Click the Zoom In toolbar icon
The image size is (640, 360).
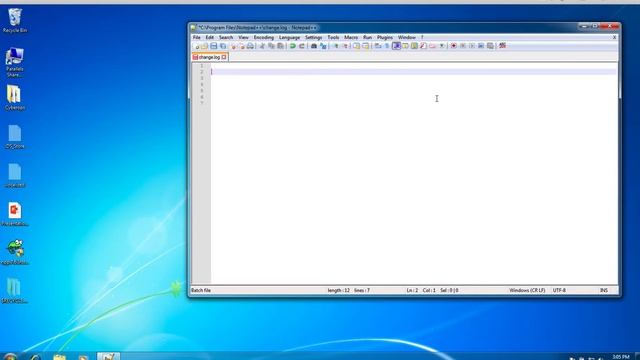pyautogui.click(x=336, y=46)
